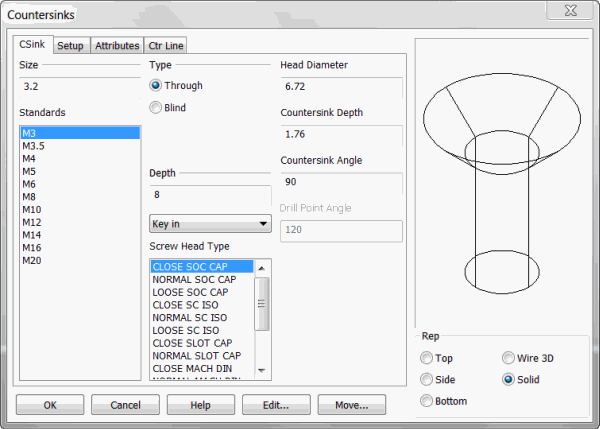600x429 pixels.
Task: Click the Cancel button
Action: pos(125,405)
